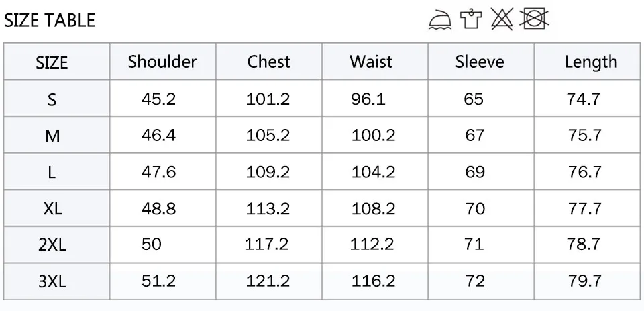Viewport: 644px width, 311px height.
Task: Click the 45.2 shoulder measurement cell
Action: [x=158, y=99]
